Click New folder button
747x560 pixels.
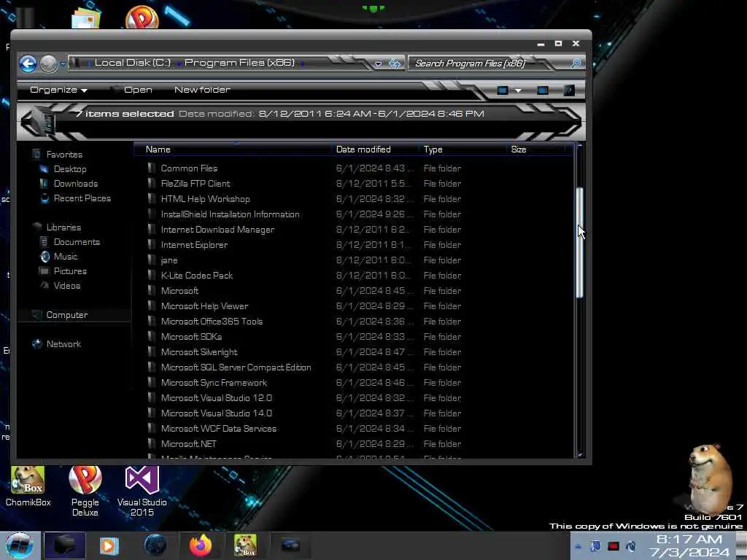pos(203,90)
